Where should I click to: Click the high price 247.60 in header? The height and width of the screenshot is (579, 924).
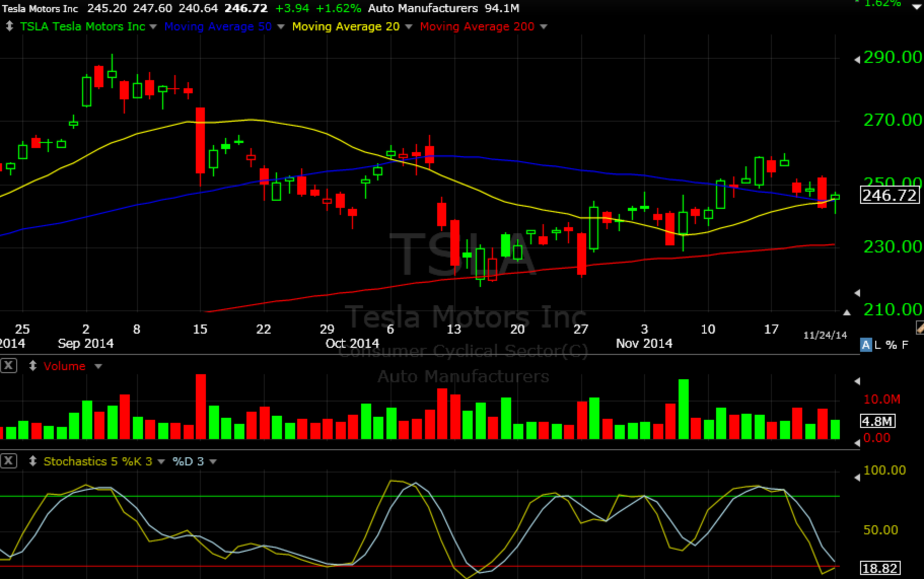tap(152, 9)
